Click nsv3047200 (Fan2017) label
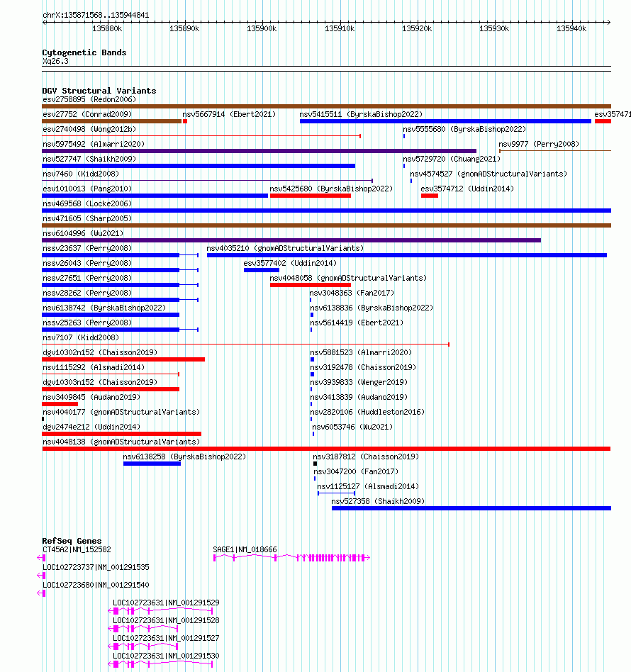This screenshot has height=672, width=631. point(356,472)
